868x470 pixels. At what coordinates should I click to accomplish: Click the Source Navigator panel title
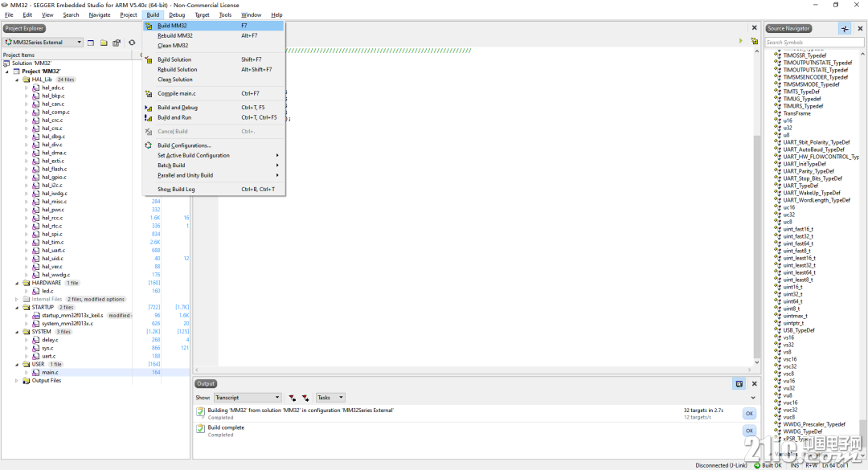pyautogui.click(x=788, y=29)
